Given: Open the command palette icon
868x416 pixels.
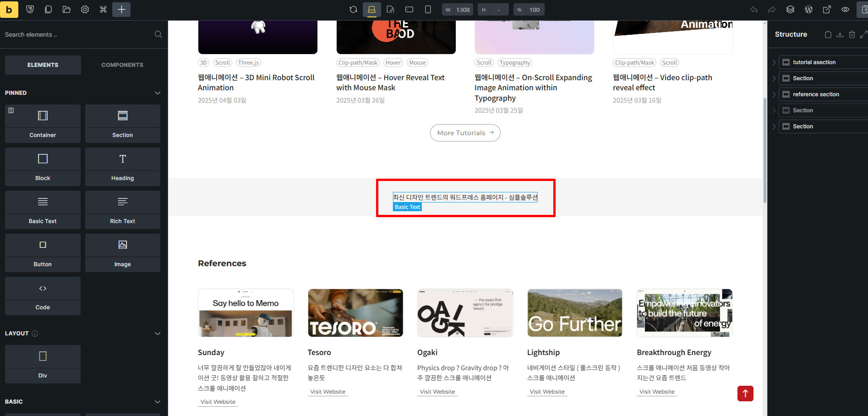Looking at the screenshot, I should 103,10.
